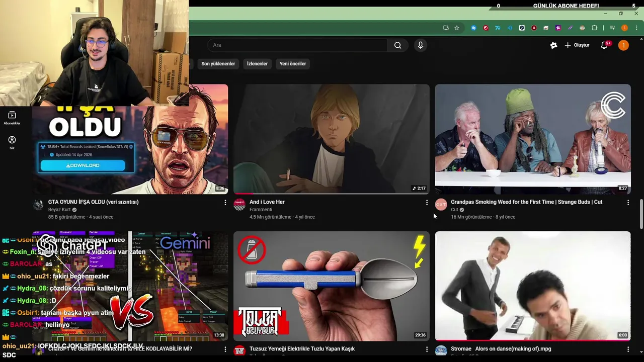Open options menu for ChatGPT ve Gemini video
Screen dimensions: 644x362
(225, 349)
